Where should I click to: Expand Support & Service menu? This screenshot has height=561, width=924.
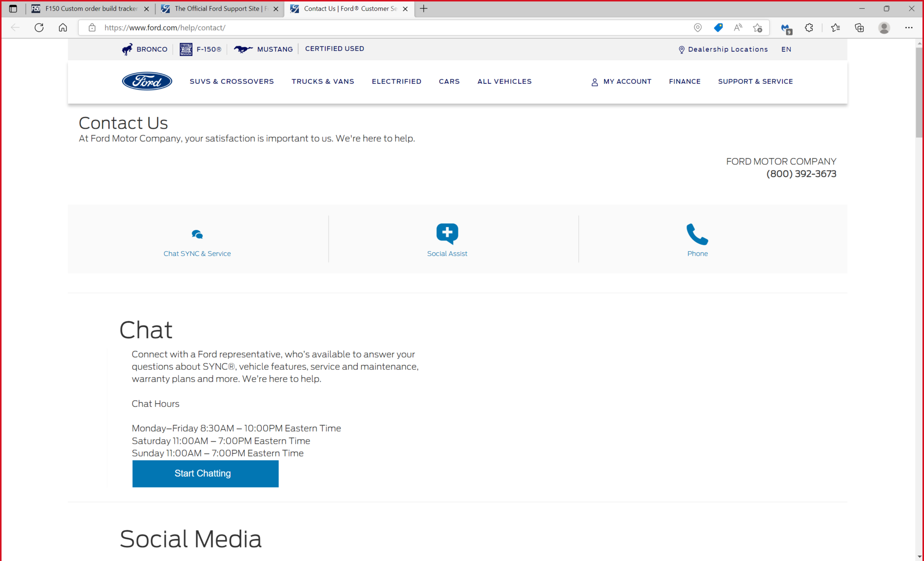[x=755, y=81]
